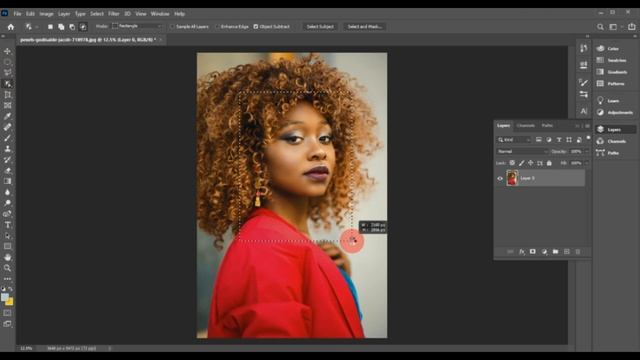The height and width of the screenshot is (360, 640).
Task: Choose Intersect with Selection mode
Action: [83, 27]
